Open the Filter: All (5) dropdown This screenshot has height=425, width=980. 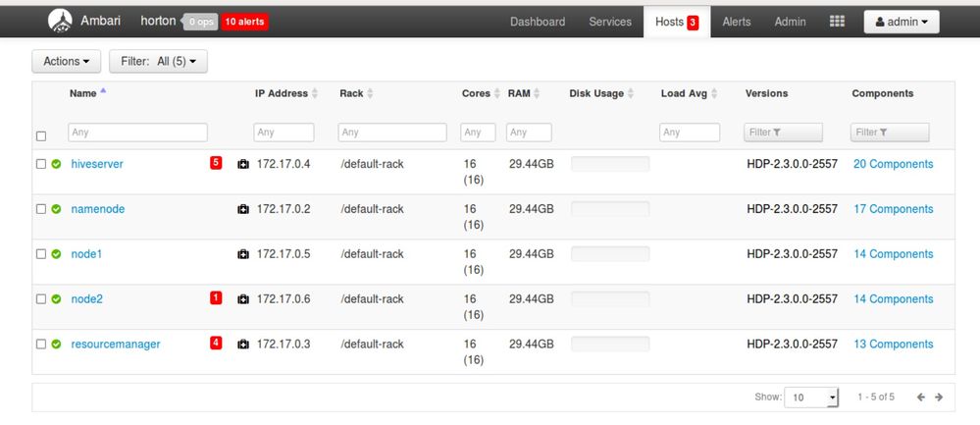pyautogui.click(x=158, y=61)
